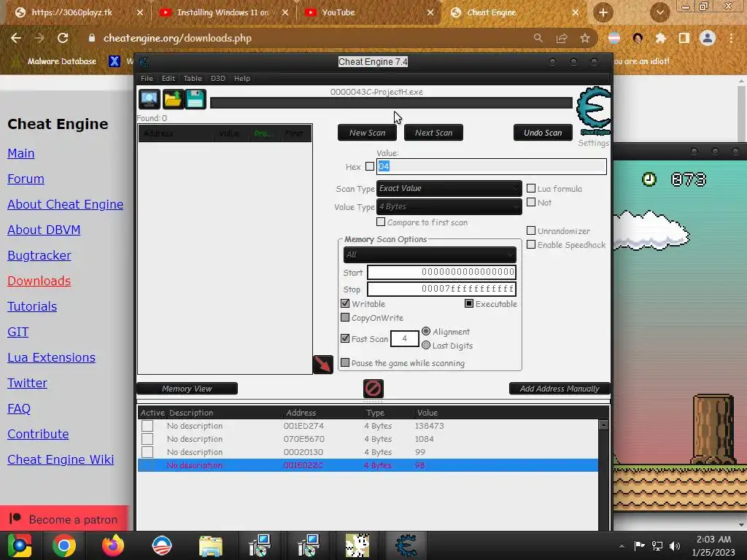Open the Scan Type dropdown
The image size is (747, 560).
tap(449, 189)
